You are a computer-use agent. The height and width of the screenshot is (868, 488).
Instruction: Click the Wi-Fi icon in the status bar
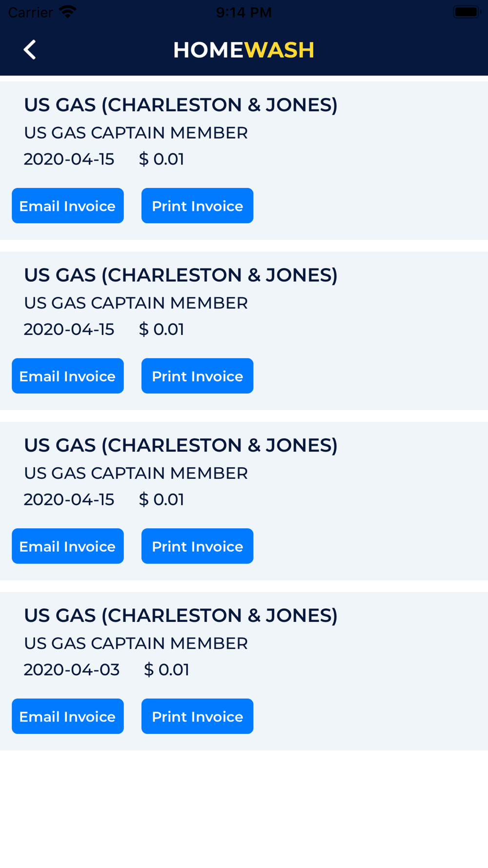pyautogui.click(x=67, y=12)
